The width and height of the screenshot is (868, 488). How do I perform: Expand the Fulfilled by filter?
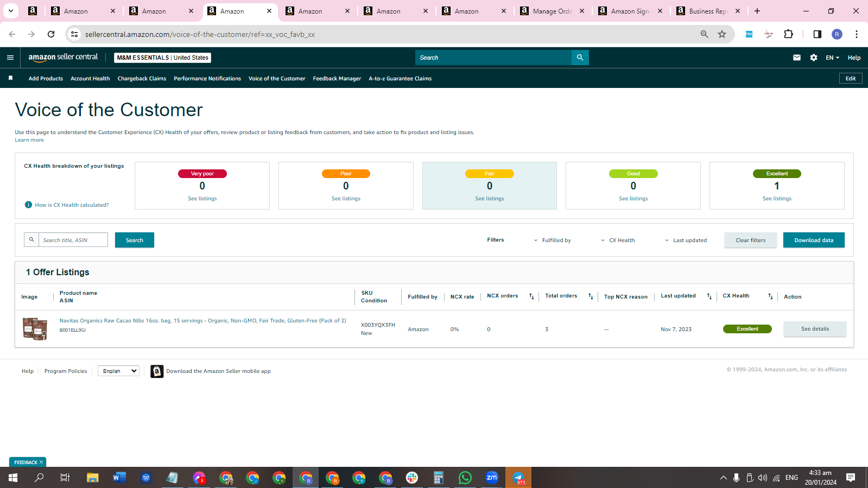coord(552,240)
